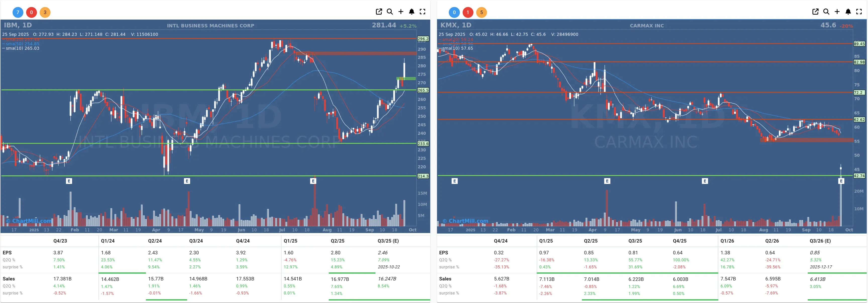The image size is (868, 303).
Task: Click the red 1 badge above KMX
Action: (x=468, y=13)
